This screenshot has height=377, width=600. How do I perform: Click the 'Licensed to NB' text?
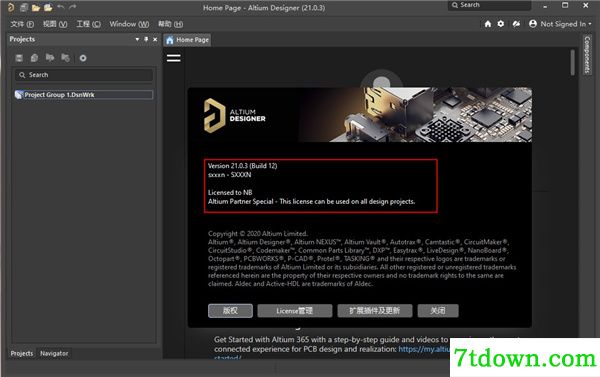(230, 193)
